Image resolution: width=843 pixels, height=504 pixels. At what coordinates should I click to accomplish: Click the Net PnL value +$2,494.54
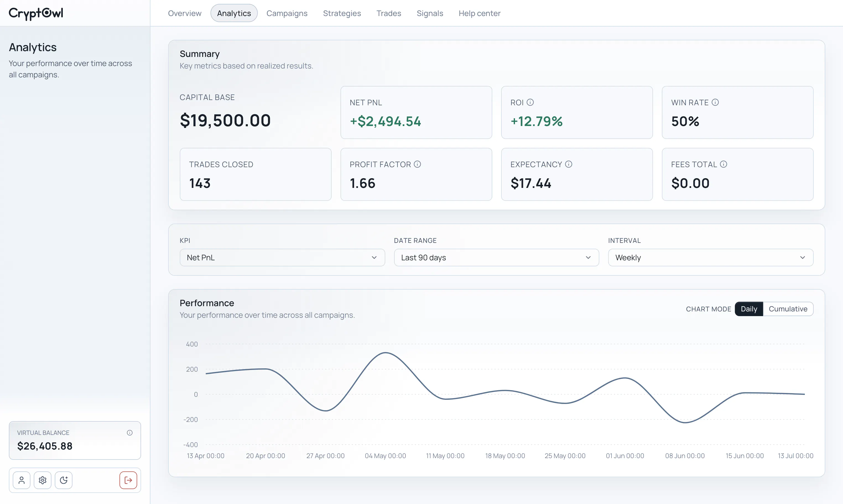386,121
